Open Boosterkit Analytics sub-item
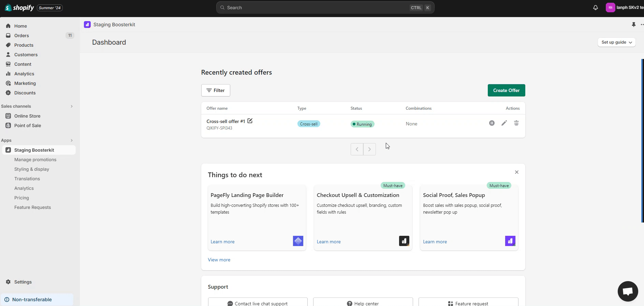The image size is (644, 306). click(x=24, y=188)
